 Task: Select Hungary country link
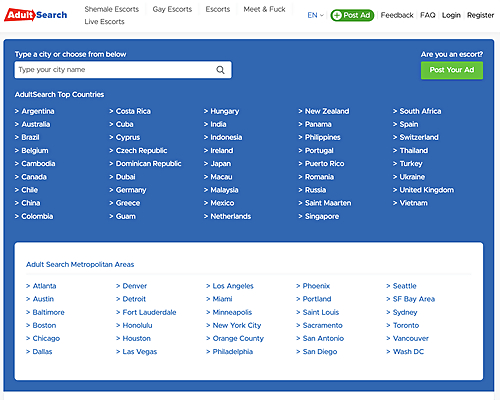[225, 111]
